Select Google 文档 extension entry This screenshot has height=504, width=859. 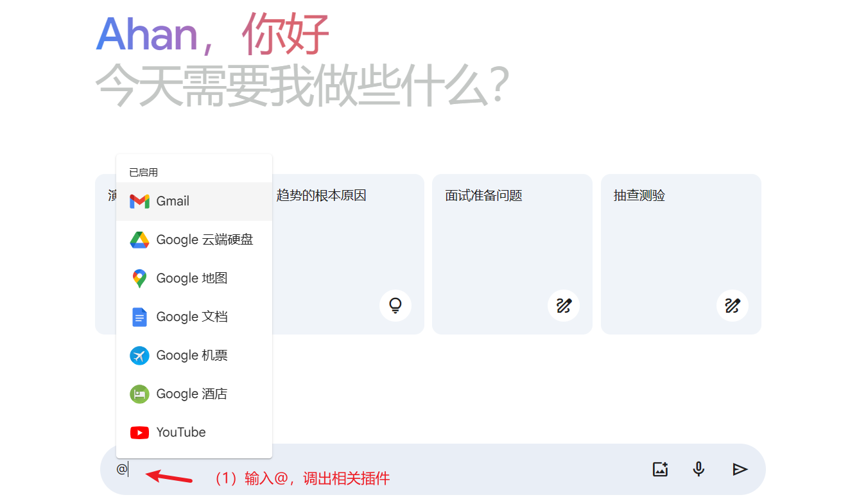pyautogui.click(x=194, y=317)
